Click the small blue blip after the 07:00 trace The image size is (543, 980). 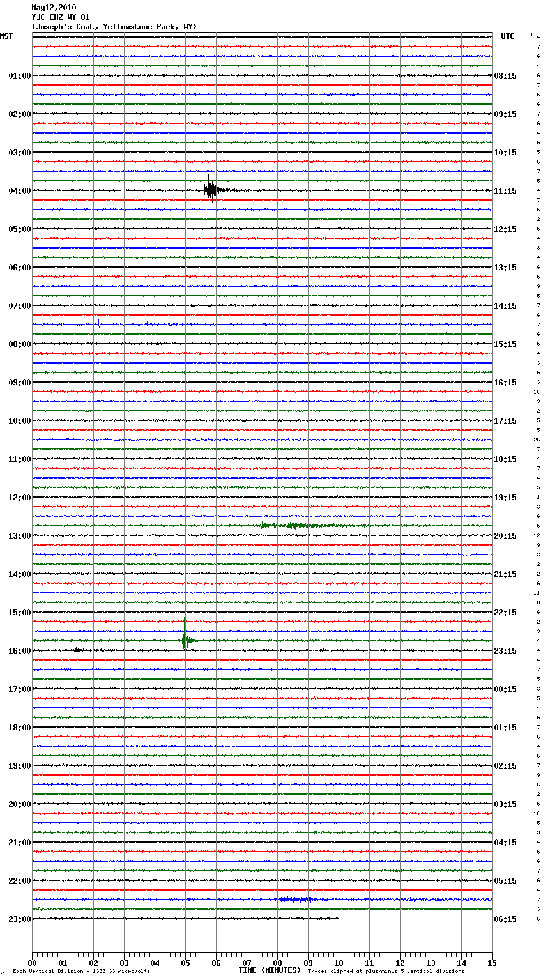pyautogui.click(x=98, y=323)
